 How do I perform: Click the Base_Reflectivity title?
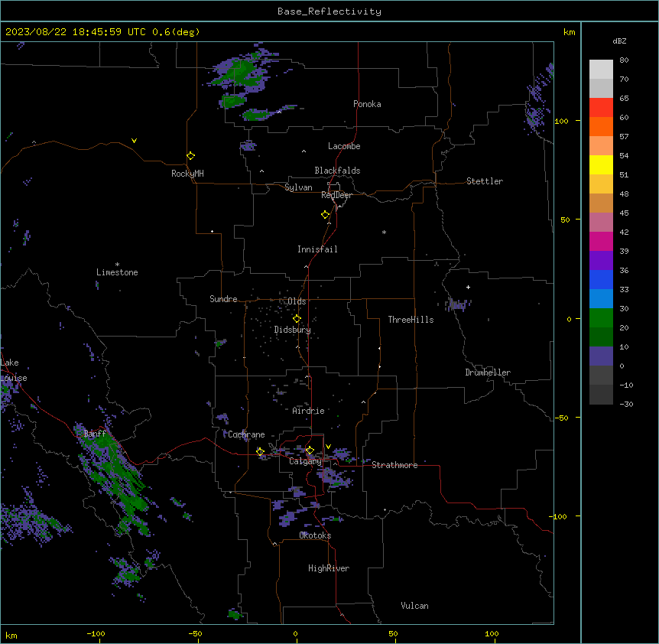[x=329, y=11]
